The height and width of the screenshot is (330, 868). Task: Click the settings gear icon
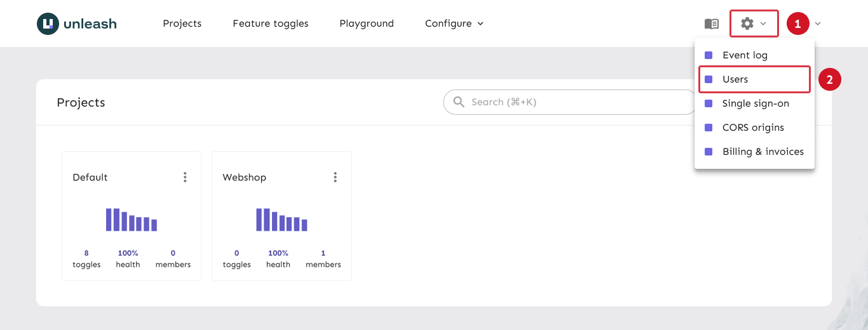pos(747,24)
